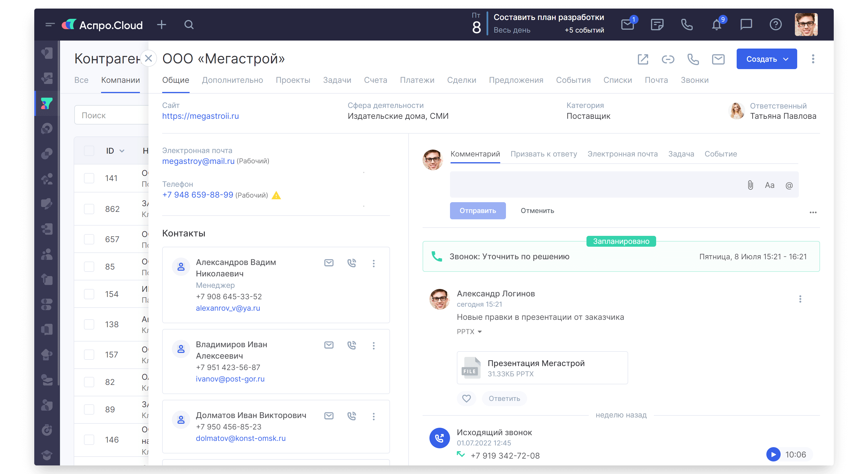Screen dimensions: 868x474
Task: Toggle ID column sort chevron
Action: tap(122, 151)
